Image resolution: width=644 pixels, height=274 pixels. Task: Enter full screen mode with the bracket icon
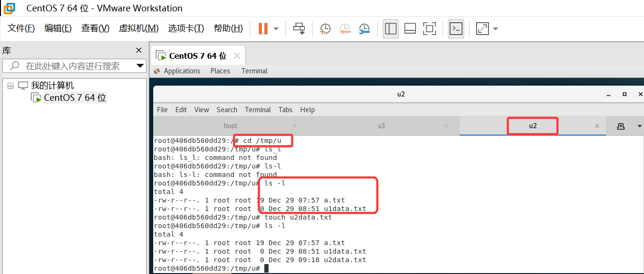tap(429, 28)
